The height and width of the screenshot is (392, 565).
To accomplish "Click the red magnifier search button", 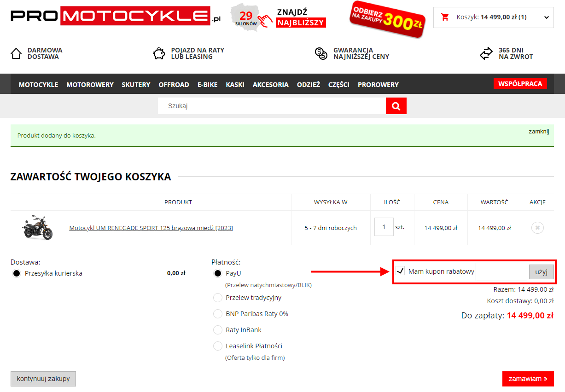I will pos(396,106).
